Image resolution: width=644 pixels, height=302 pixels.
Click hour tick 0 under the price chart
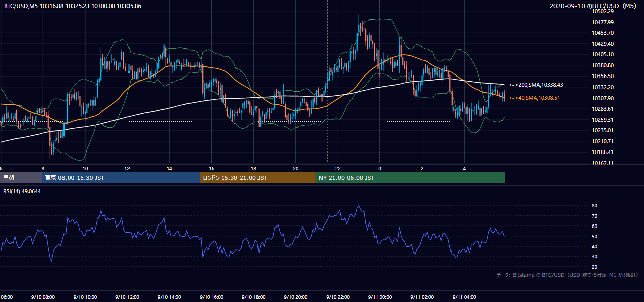(x=380, y=169)
